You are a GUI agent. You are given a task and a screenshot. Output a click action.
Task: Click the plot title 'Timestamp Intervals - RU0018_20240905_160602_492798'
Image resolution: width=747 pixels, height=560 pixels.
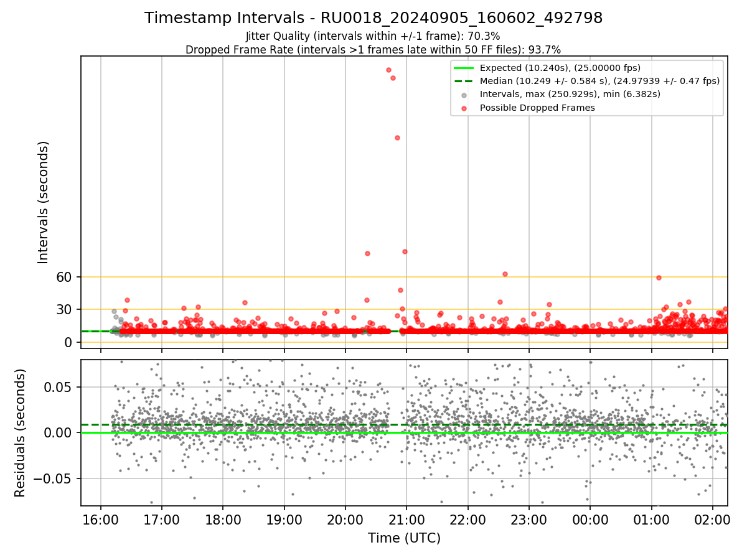[374, 18]
